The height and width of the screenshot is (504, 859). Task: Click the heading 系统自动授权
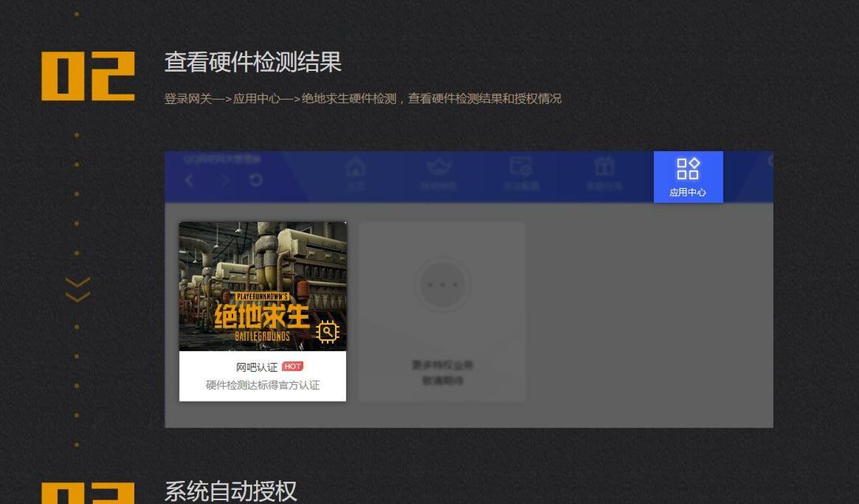click(231, 491)
